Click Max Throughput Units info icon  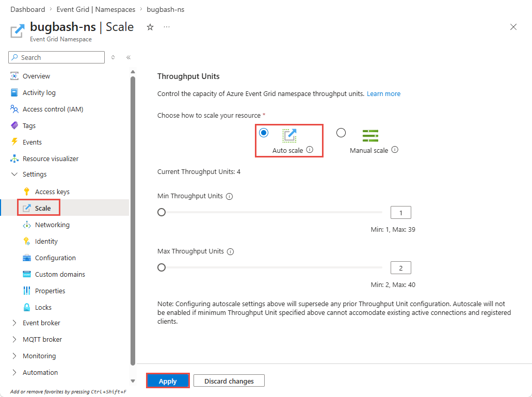[230, 252]
